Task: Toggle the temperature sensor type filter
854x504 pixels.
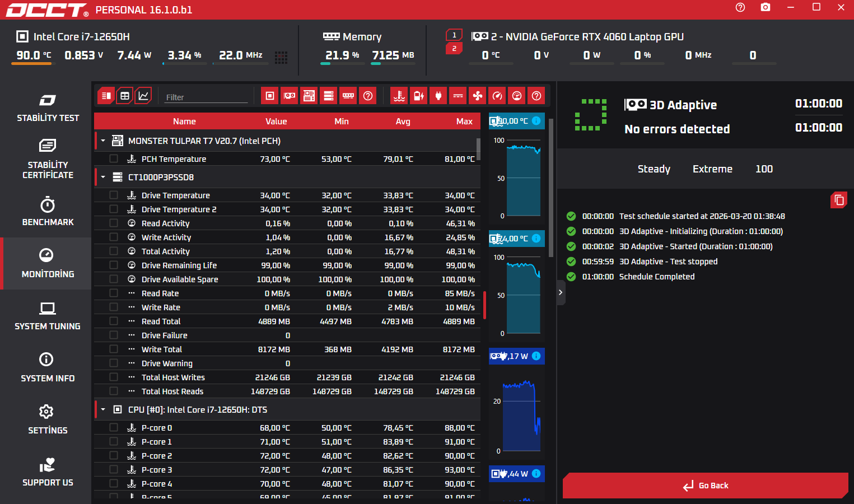Action: click(x=399, y=96)
